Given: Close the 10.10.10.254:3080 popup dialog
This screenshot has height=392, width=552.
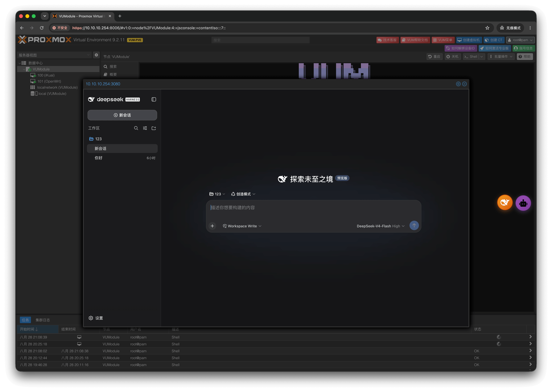Looking at the screenshot, I should coord(464,84).
